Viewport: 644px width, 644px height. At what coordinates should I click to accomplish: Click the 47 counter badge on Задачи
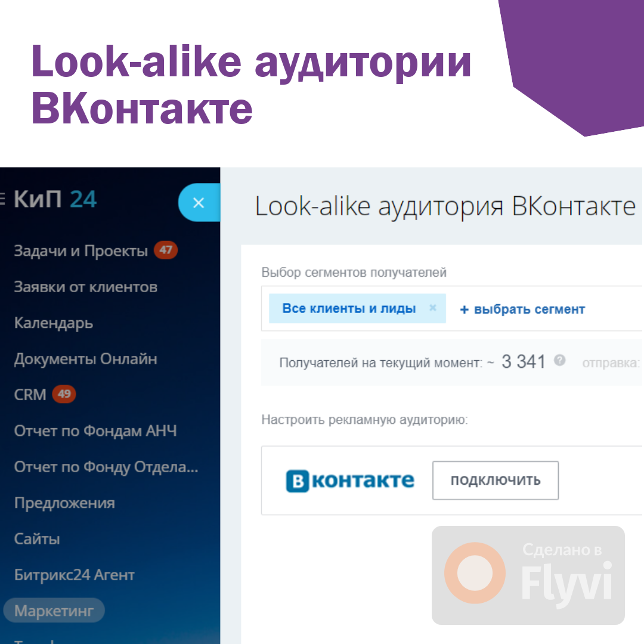pos(166,250)
